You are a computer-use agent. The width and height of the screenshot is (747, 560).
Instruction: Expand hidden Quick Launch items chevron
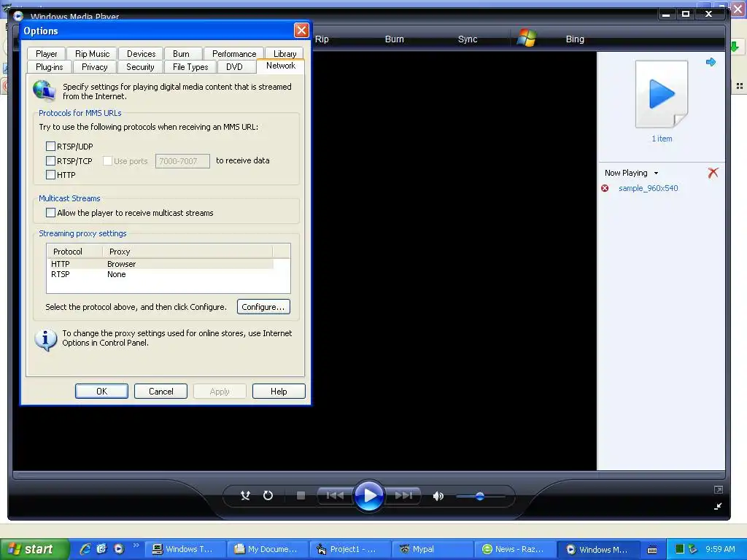(x=136, y=545)
